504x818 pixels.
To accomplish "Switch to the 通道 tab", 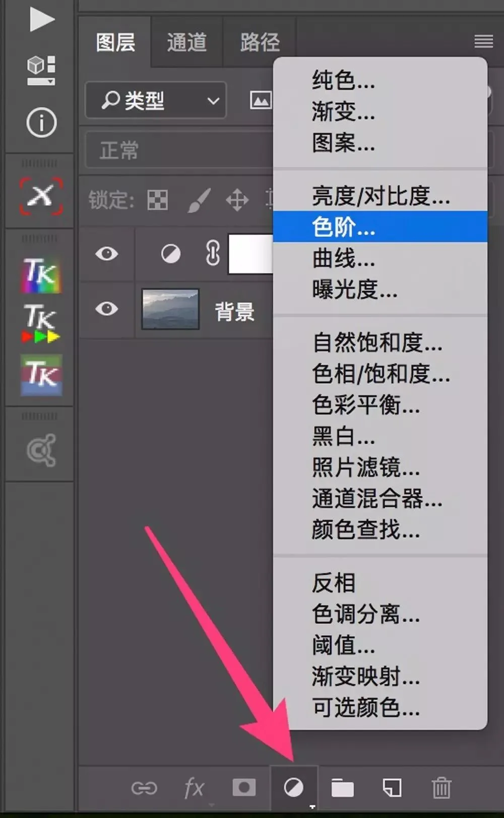I will pyautogui.click(x=187, y=42).
